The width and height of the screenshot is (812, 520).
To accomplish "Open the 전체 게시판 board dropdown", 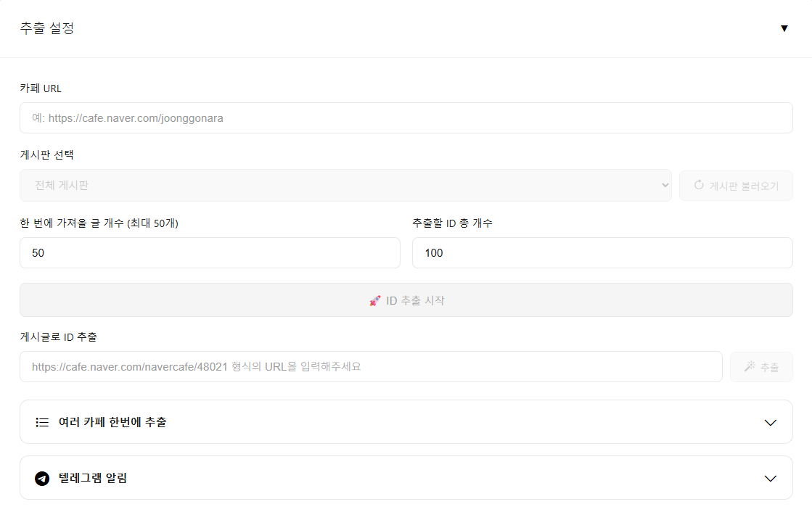I will point(345,185).
